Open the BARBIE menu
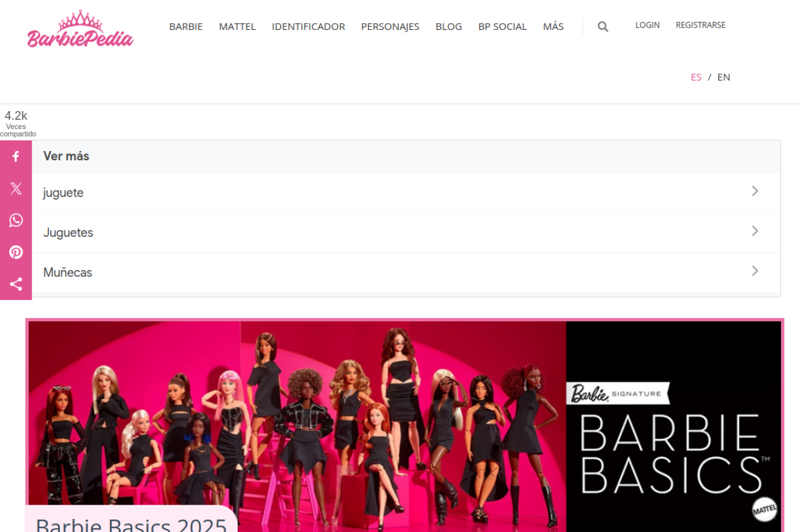Image resolution: width=799 pixels, height=532 pixels. coord(186,26)
